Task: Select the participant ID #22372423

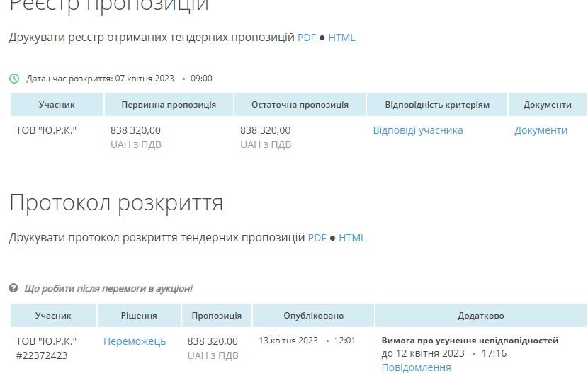Action: click(x=42, y=355)
